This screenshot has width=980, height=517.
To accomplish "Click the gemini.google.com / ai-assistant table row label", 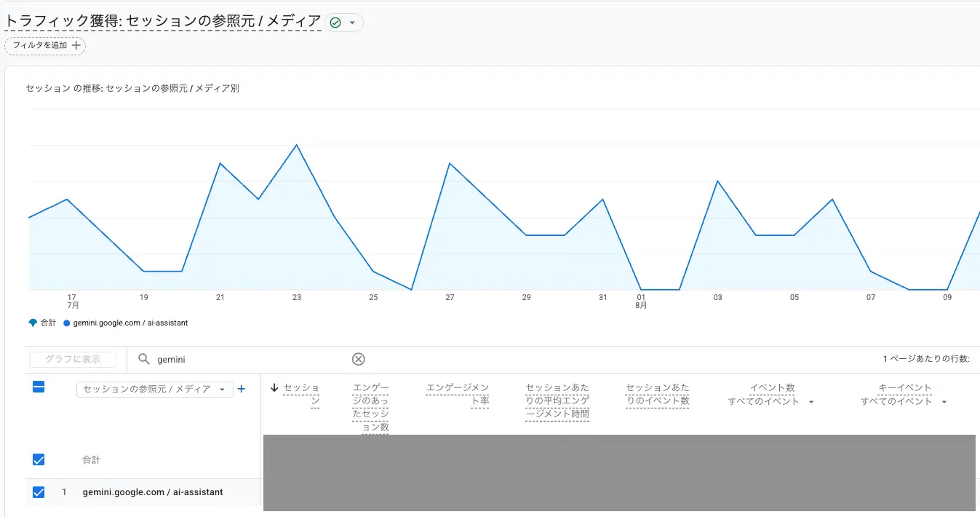I will 153,492.
